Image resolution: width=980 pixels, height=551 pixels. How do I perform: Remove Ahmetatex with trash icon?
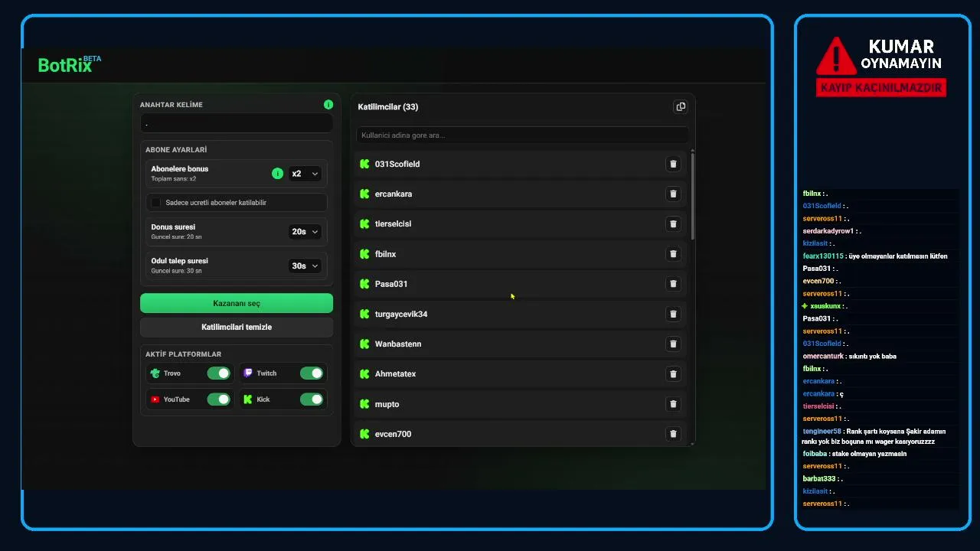coord(674,373)
